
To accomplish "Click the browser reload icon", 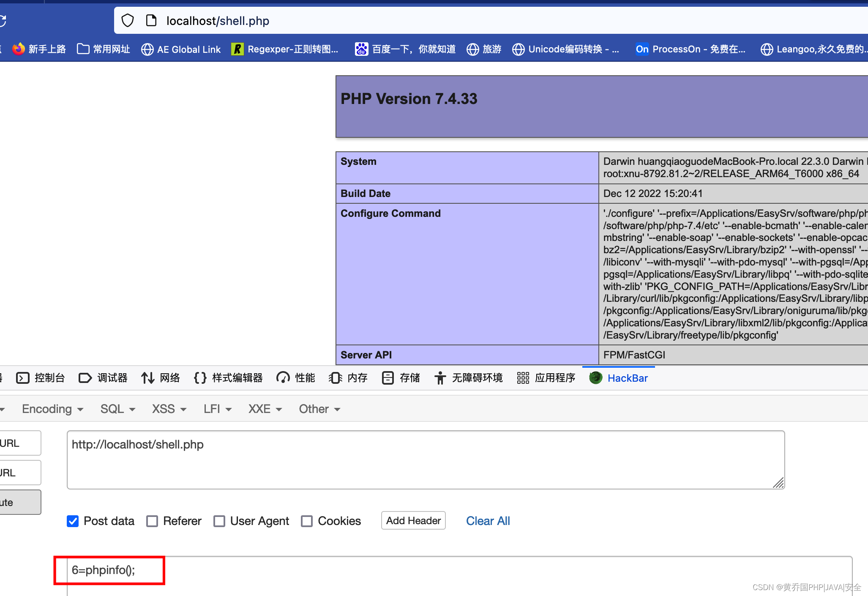I will coord(3,20).
